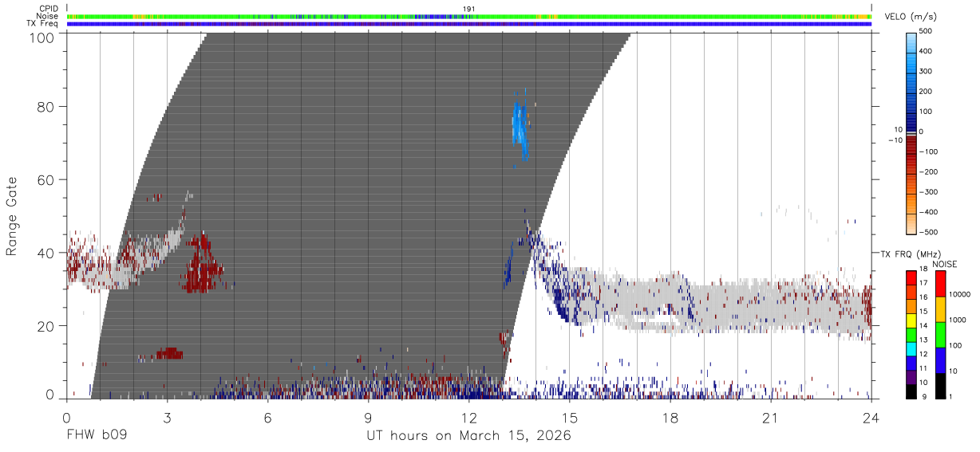Pick the black bottom swatch of NOISE legend
The image size is (980, 452).
click(940, 386)
